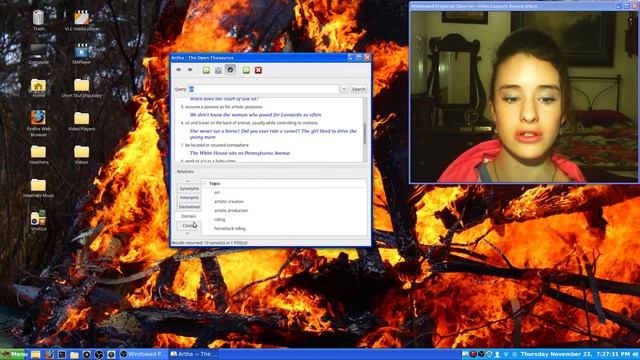The height and width of the screenshot is (360, 640).
Task: Click example about woman who posed for Leonardo
Action: (x=255, y=115)
